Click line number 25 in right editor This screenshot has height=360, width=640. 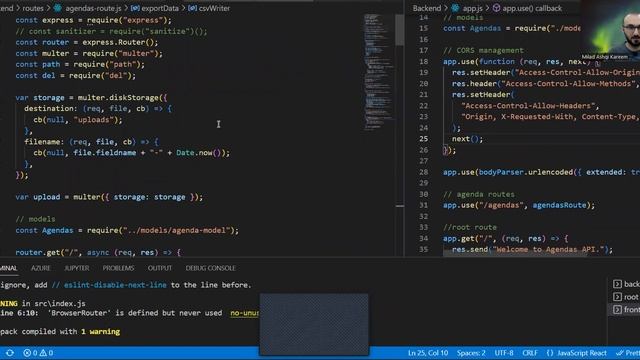click(424, 139)
